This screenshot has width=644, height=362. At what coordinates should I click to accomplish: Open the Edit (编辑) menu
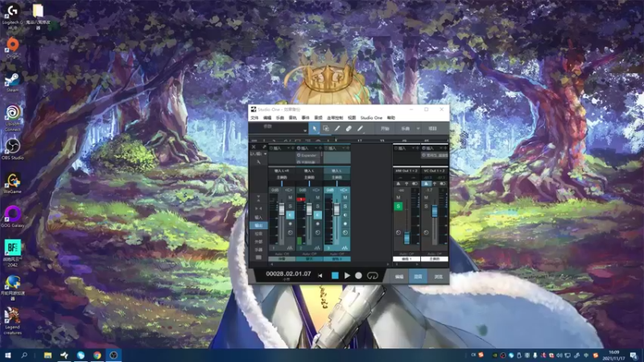(x=267, y=117)
